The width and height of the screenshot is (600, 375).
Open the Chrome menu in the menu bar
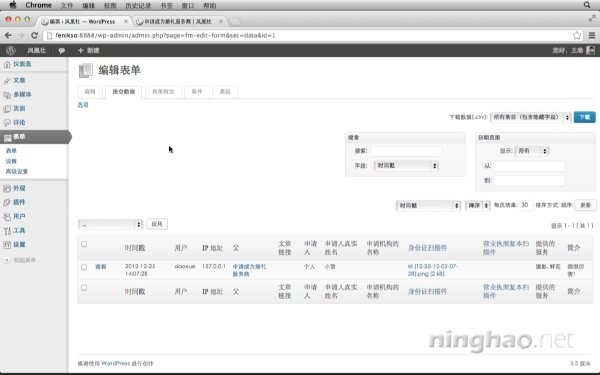pyautogui.click(x=38, y=5)
